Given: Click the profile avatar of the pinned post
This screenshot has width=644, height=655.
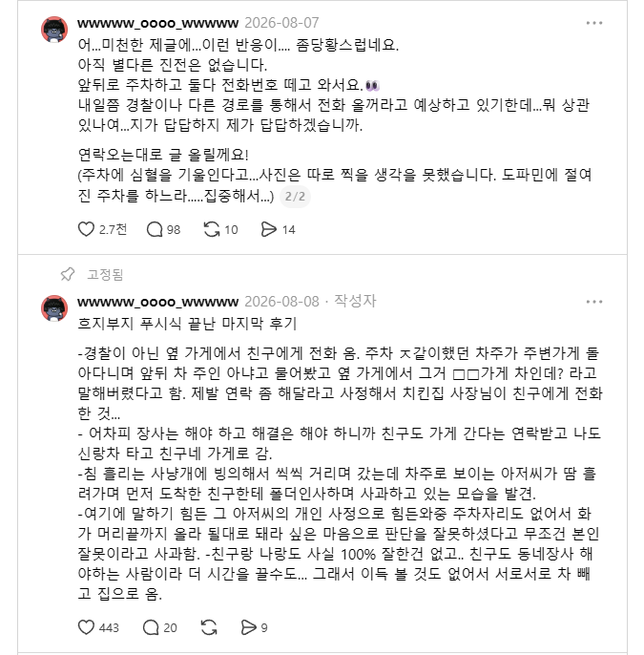Looking at the screenshot, I should click(54, 308).
